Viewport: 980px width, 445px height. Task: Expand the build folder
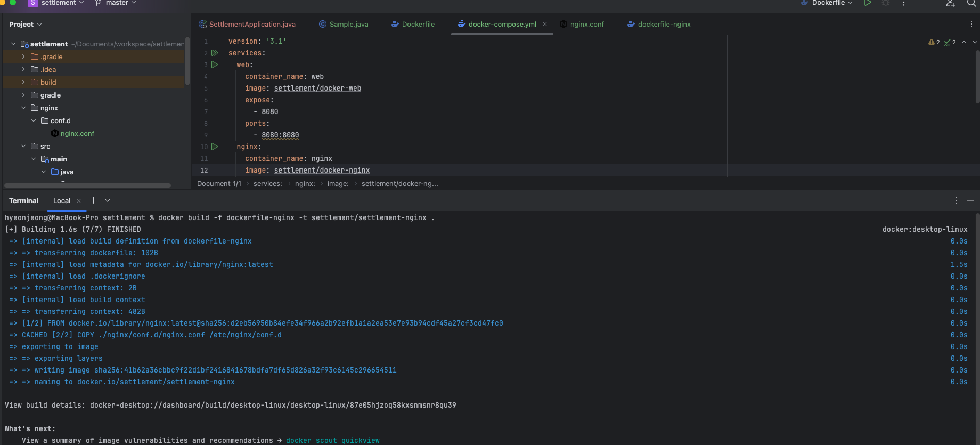[23, 82]
